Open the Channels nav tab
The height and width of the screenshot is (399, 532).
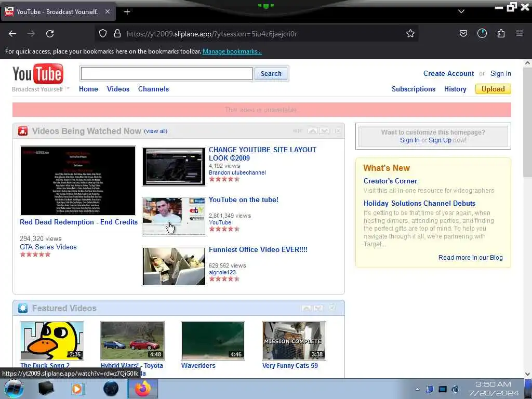(153, 89)
